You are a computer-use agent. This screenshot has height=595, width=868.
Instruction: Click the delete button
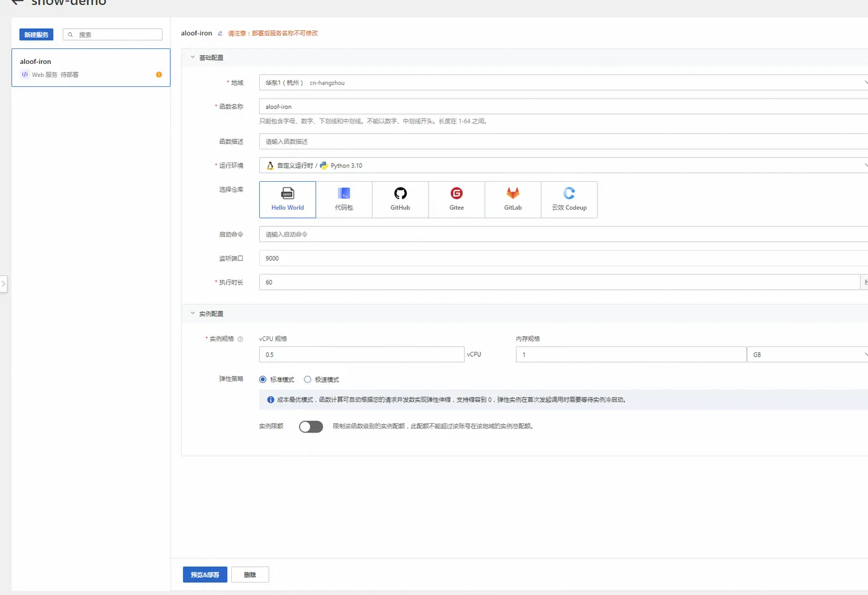tap(250, 575)
